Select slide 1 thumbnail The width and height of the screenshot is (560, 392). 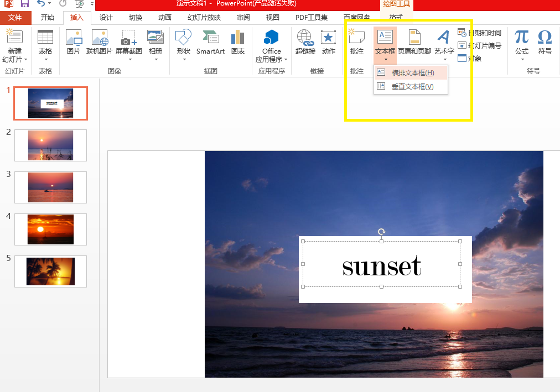tap(50, 103)
